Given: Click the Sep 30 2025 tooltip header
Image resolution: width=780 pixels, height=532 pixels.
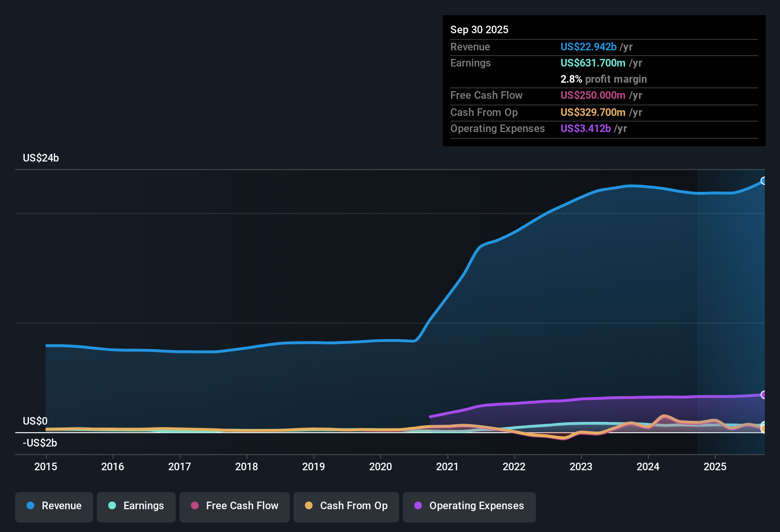Looking at the screenshot, I should [479, 29].
